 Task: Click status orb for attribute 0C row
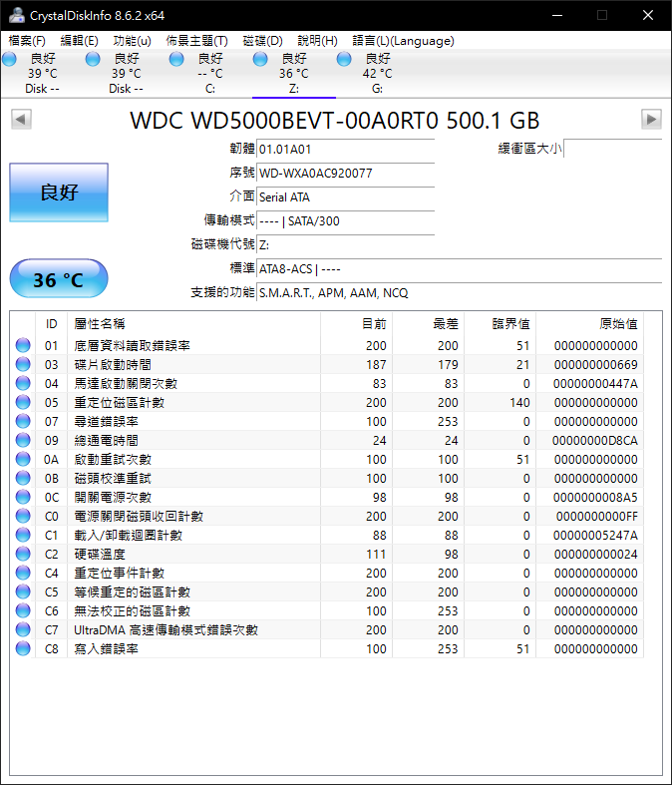coord(23,497)
